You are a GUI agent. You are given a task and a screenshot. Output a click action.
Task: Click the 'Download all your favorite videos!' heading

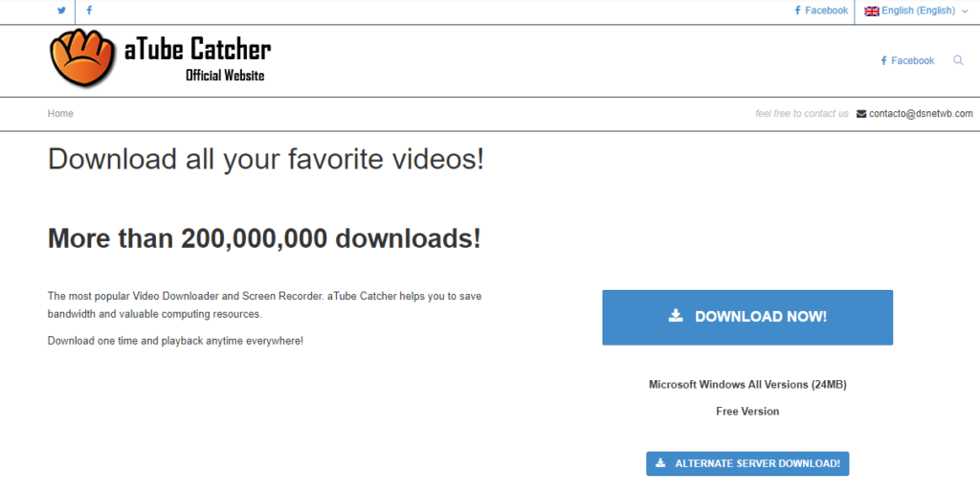pos(266,159)
